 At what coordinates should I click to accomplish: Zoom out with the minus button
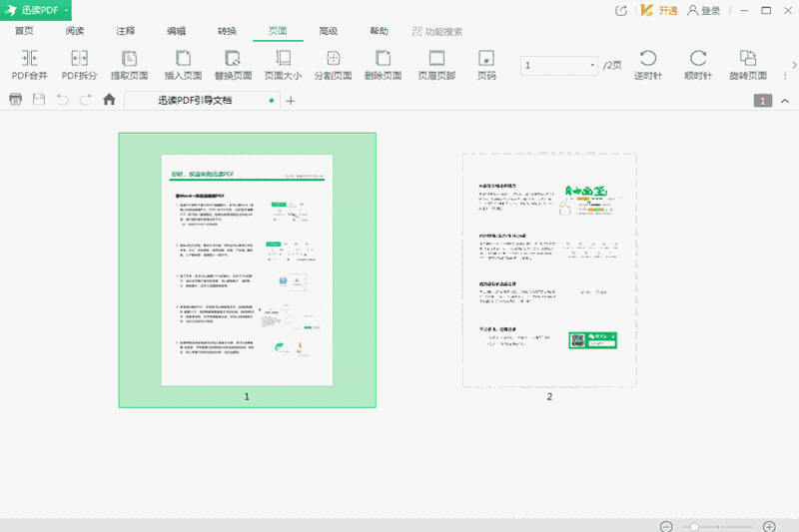[x=666, y=526]
